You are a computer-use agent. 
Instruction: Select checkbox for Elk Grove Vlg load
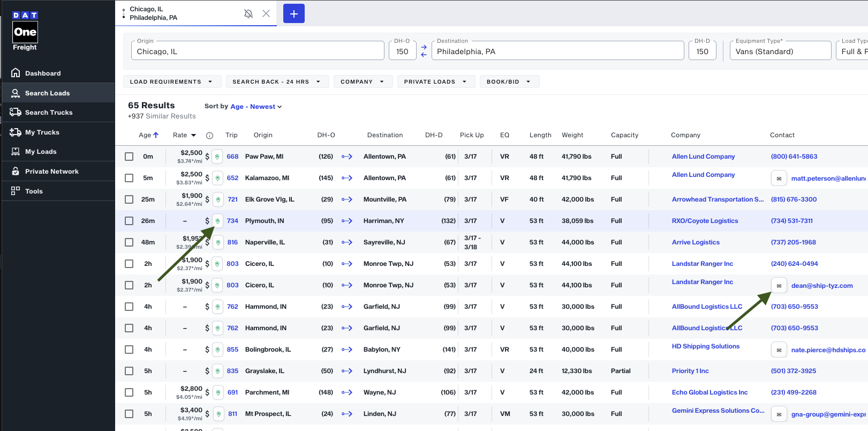click(129, 199)
